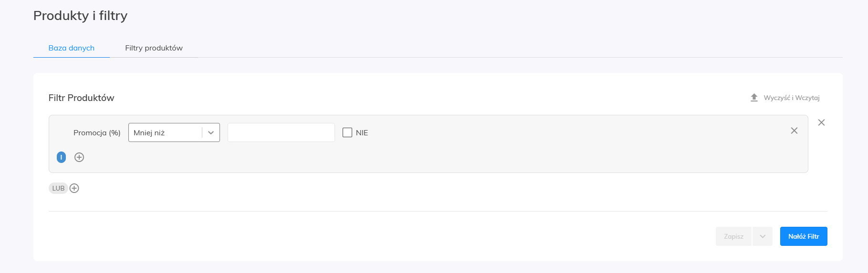This screenshot has width=868, height=273.
Task: Click the upload icon beside Wyczyść i Wczytaj
Action: click(754, 98)
